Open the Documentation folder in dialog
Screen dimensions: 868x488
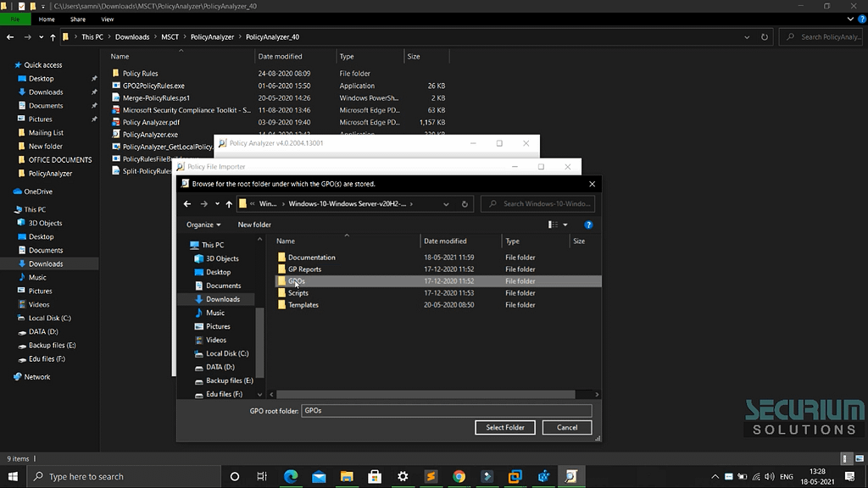click(x=311, y=258)
